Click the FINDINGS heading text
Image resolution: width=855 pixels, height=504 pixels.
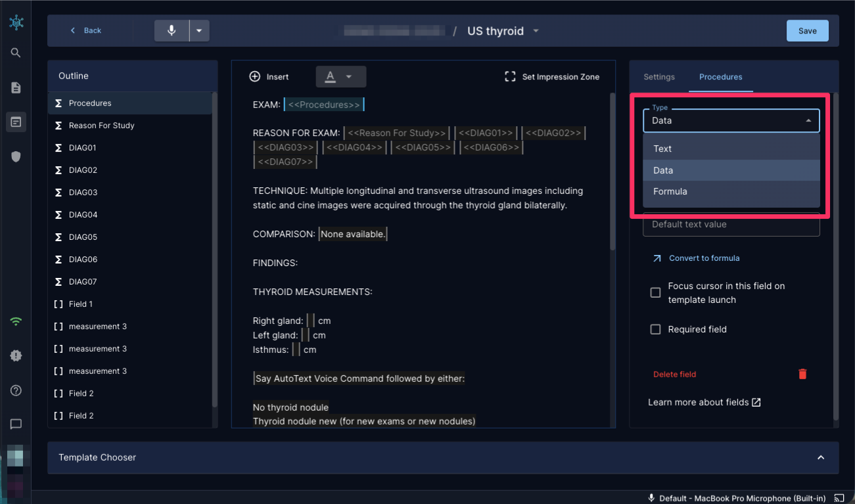(x=275, y=263)
